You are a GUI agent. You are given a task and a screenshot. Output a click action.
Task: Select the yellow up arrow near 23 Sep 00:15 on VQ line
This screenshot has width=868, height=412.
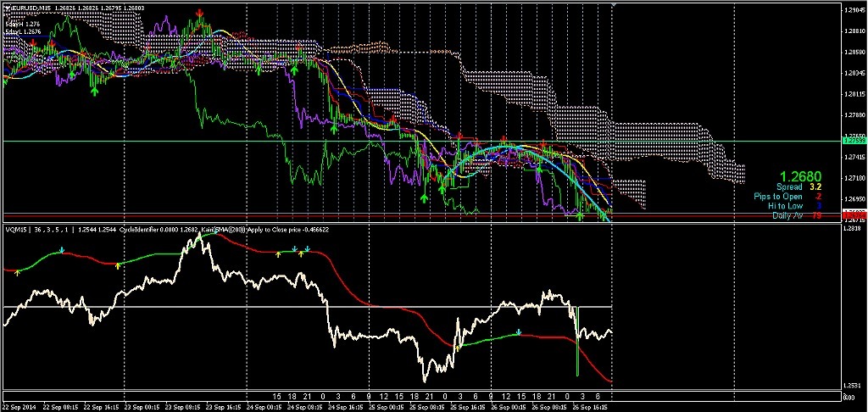117,266
